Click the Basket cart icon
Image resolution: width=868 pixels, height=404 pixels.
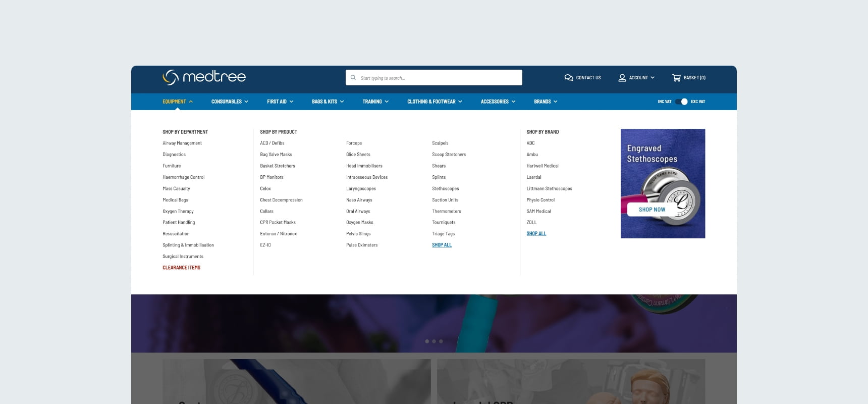(x=676, y=78)
